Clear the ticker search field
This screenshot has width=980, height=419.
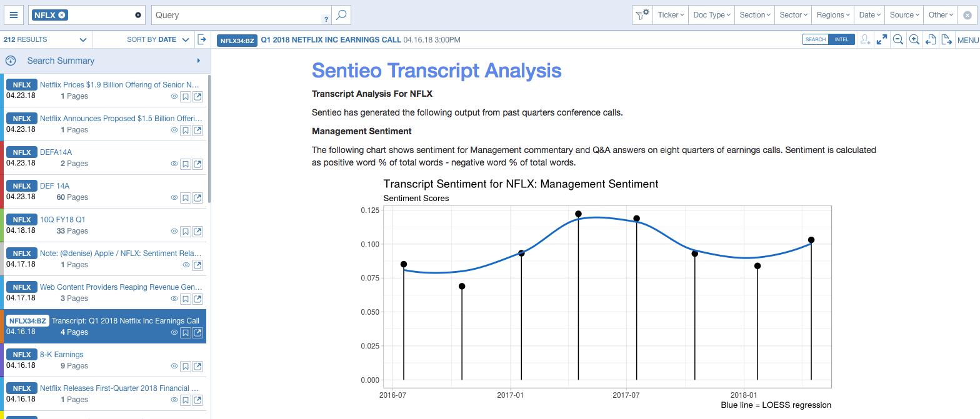[138, 15]
